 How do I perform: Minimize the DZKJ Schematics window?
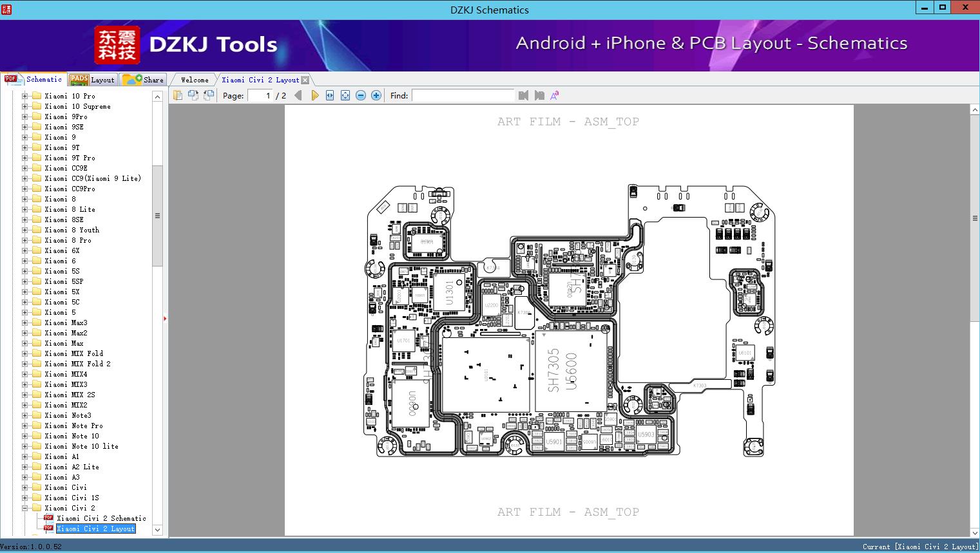pyautogui.click(x=924, y=8)
